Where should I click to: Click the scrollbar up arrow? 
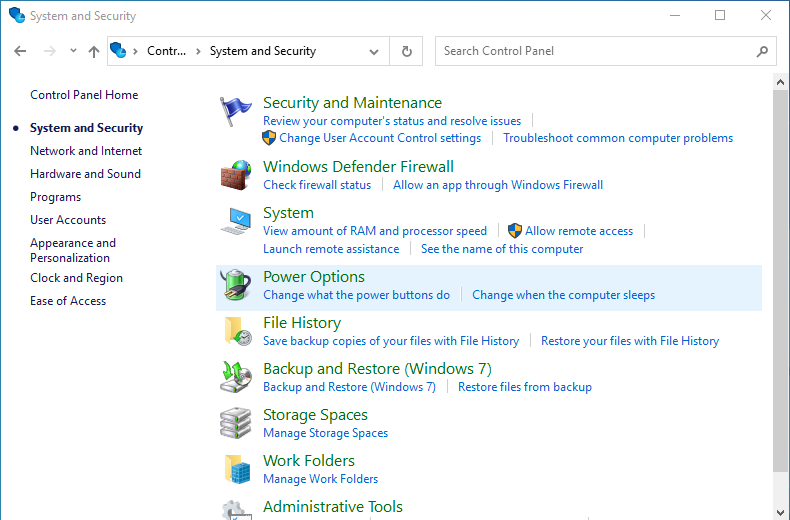pyautogui.click(x=780, y=82)
